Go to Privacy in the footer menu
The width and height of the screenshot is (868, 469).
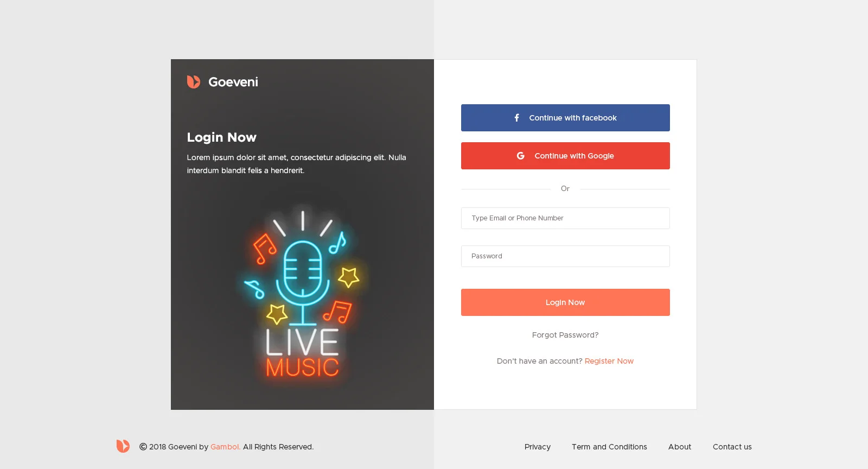tap(537, 447)
